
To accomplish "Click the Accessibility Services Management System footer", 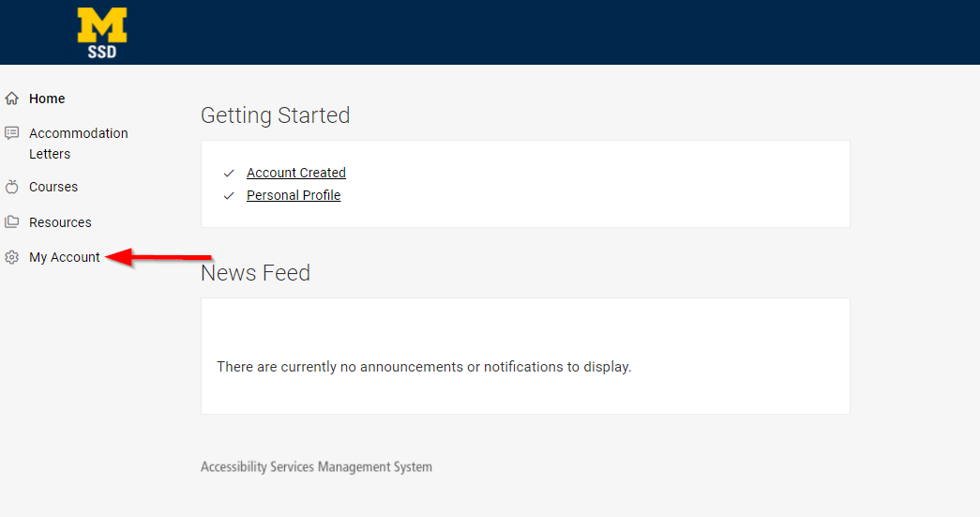I will [316, 466].
